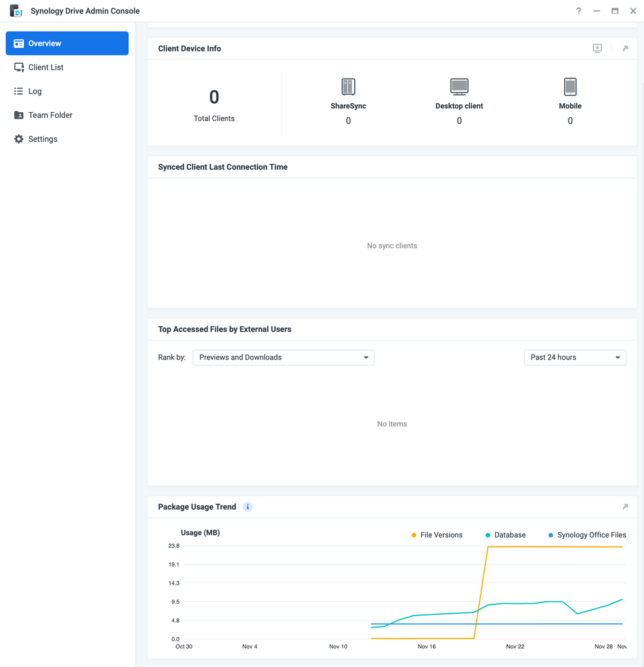The width and height of the screenshot is (644, 667).
Task: Click the Package Usage Trend info icon
Action: click(248, 507)
